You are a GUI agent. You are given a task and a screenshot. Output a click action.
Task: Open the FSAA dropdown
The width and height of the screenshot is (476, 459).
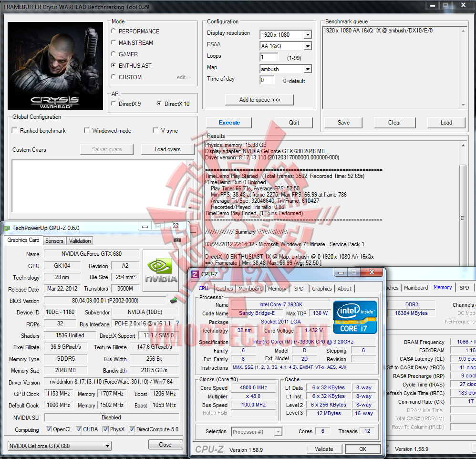click(286, 46)
